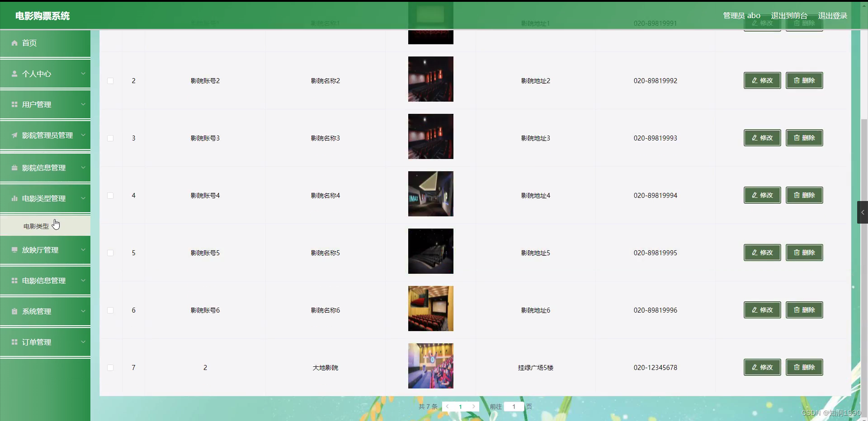Viewport: 868px width, 421px height.
Task: Click the bar-chart icon beside 电影类型管理
Action: (x=14, y=198)
